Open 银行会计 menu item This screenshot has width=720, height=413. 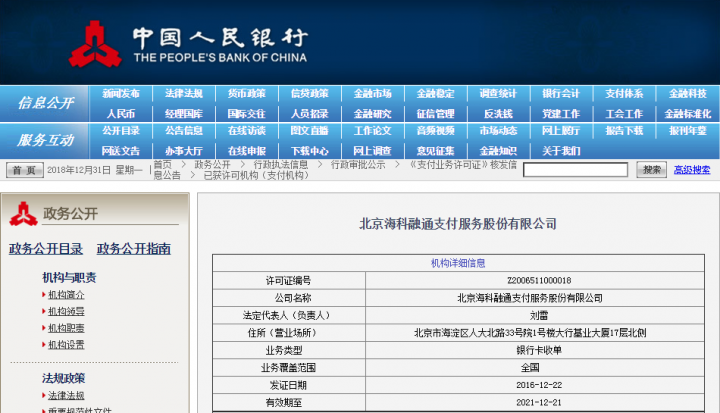pyautogui.click(x=561, y=94)
